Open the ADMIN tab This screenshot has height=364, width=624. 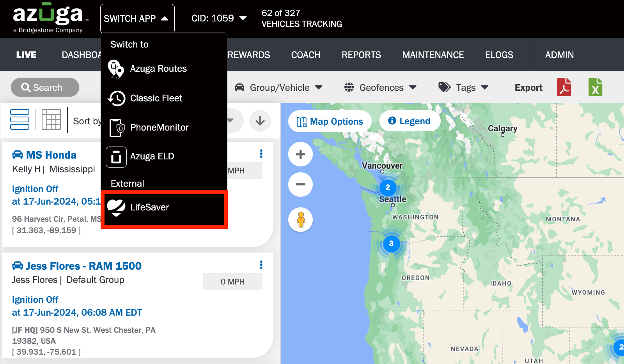tap(559, 55)
